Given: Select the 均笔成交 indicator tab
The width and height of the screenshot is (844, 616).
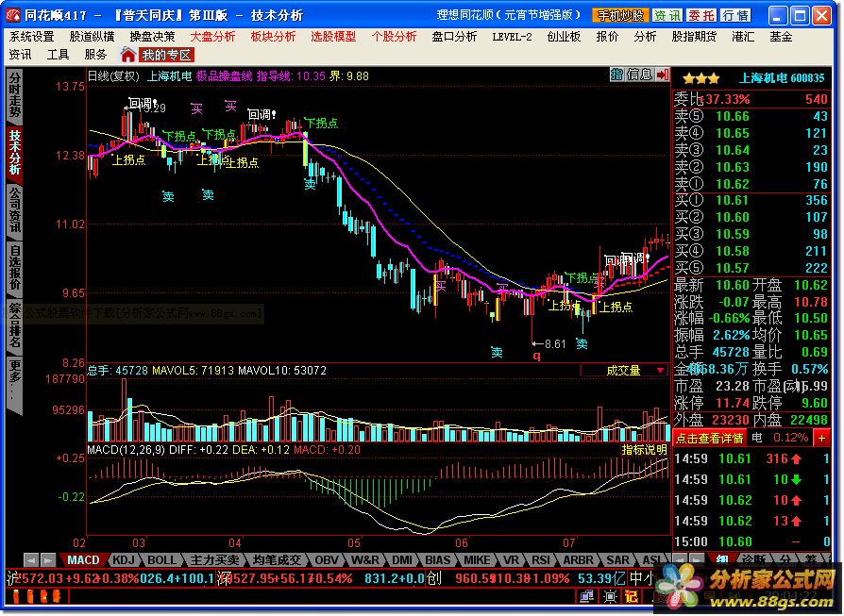Looking at the screenshot, I should (x=277, y=560).
